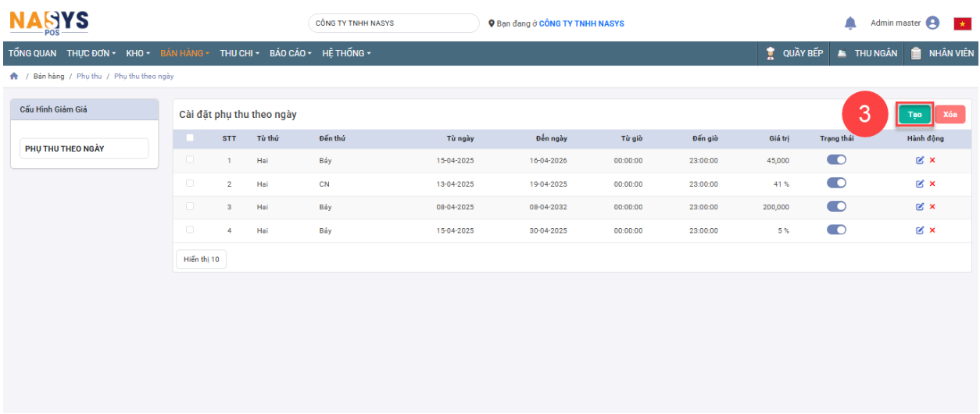Click the notification bell icon

[x=850, y=23]
